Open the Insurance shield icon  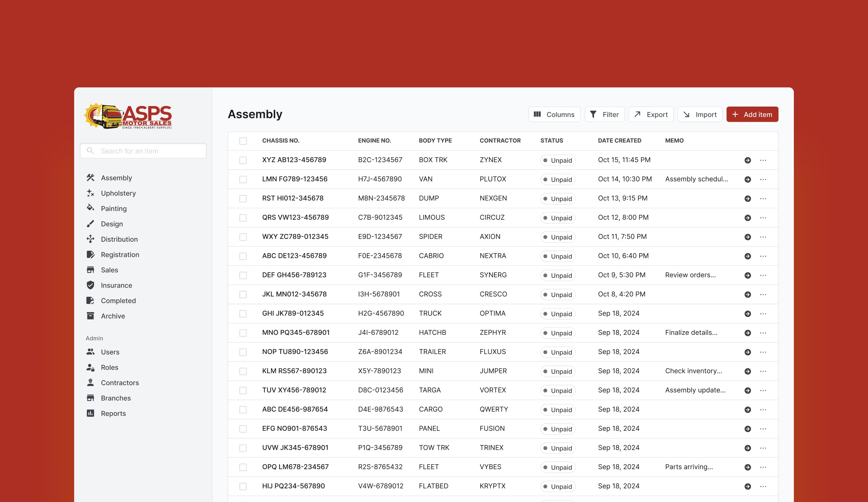click(90, 285)
